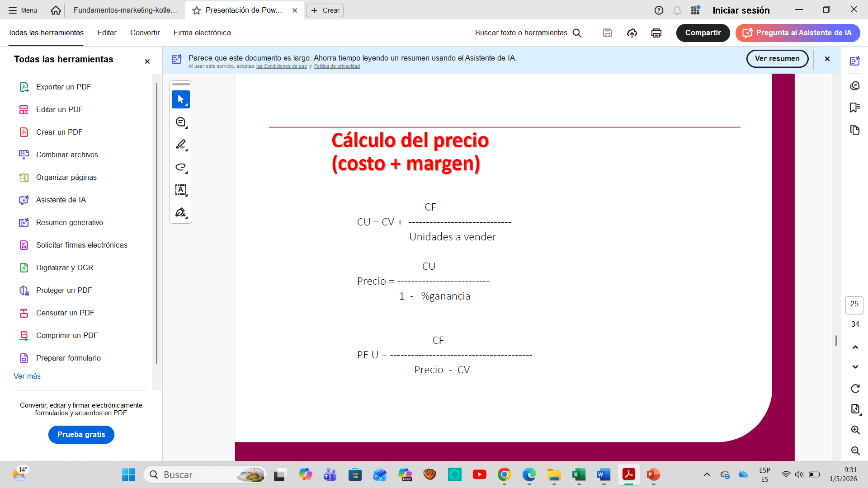
Task: Open the fill and sign pen tool
Action: [x=181, y=212]
